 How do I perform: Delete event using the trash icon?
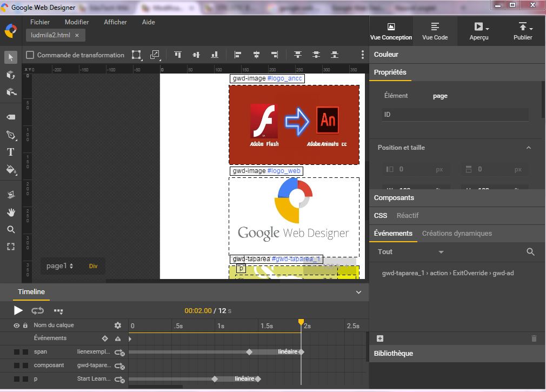pos(534,338)
